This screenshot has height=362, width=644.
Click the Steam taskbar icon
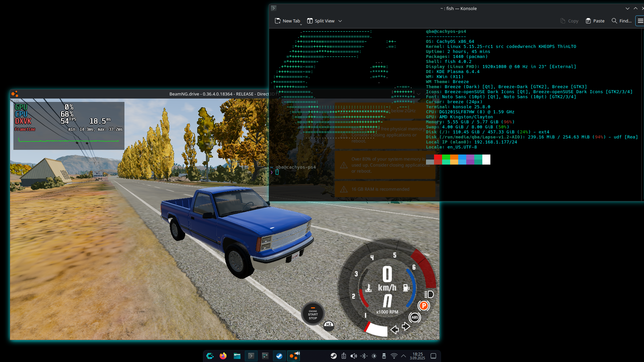point(279,356)
